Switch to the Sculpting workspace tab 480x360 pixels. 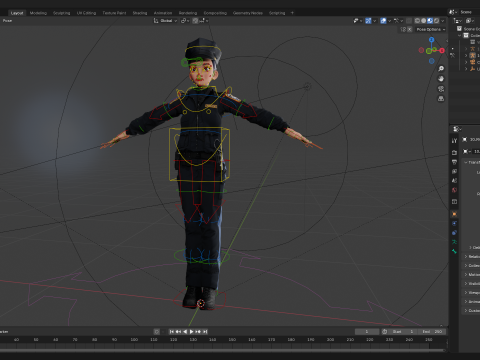pos(62,13)
